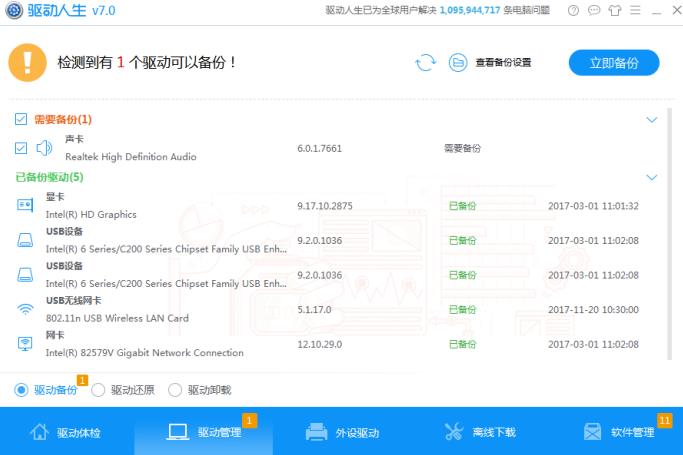Click the 802.11n USB Wireless LAN Card name
This screenshot has height=455, width=683.
117,318
